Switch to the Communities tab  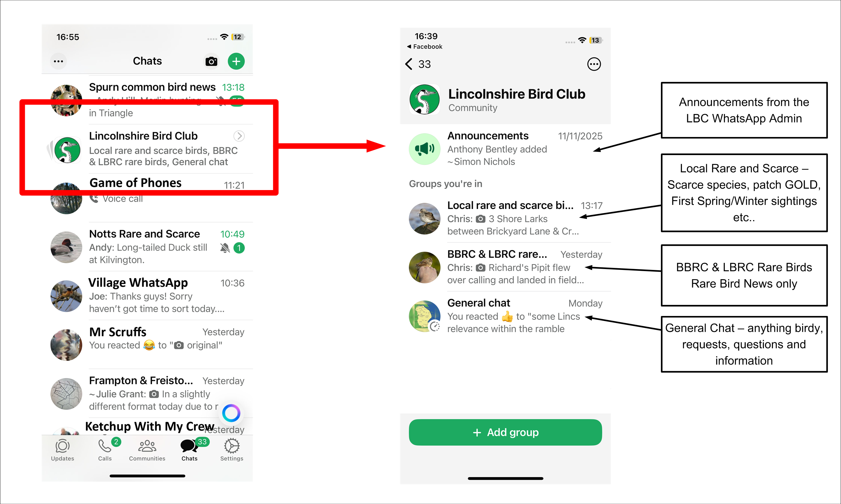[147, 450]
